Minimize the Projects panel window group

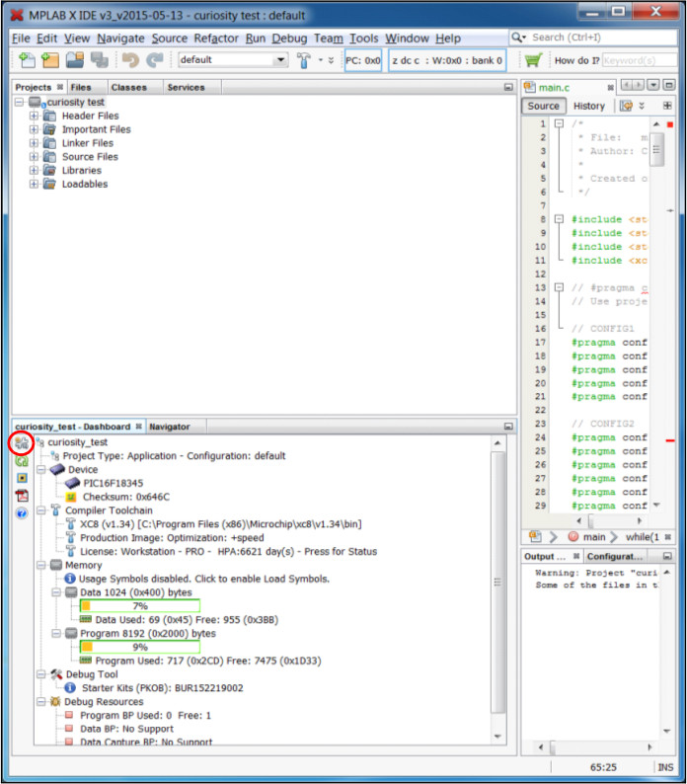pyautogui.click(x=508, y=87)
